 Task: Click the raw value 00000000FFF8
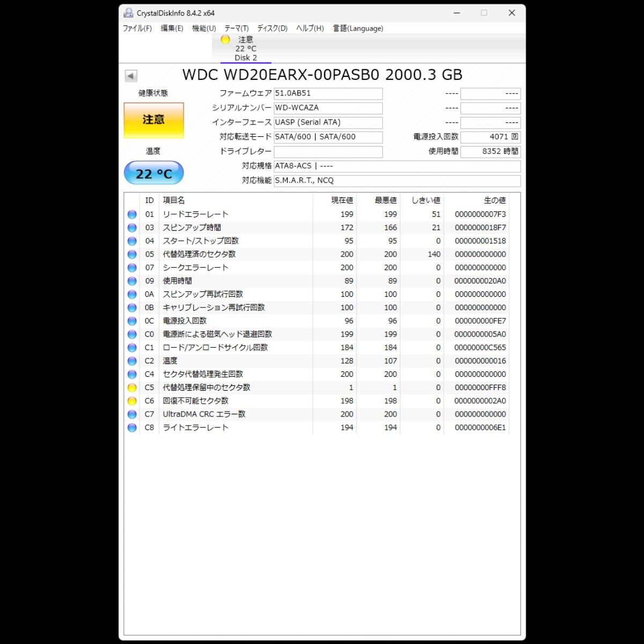point(480,387)
